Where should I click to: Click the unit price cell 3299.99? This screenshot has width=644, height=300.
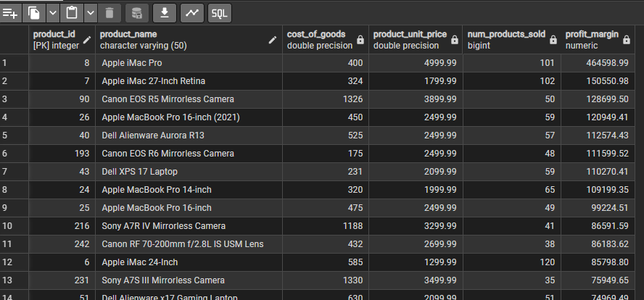click(x=416, y=226)
